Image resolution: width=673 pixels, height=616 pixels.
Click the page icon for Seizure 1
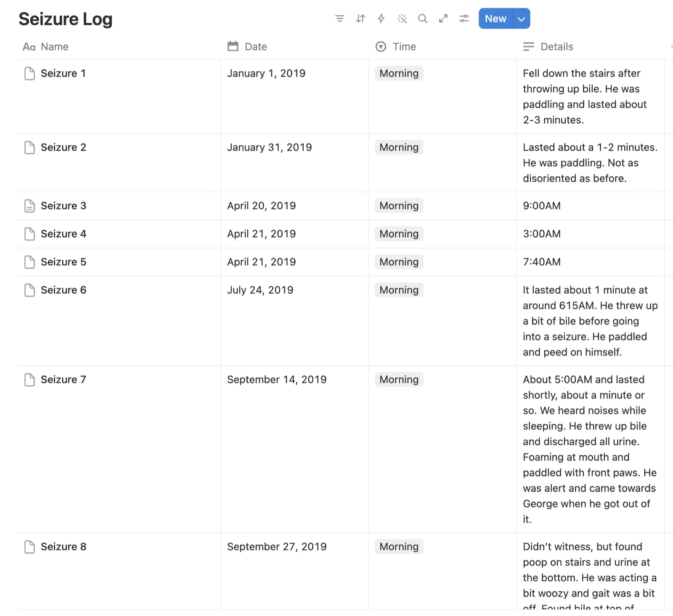(x=29, y=73)
